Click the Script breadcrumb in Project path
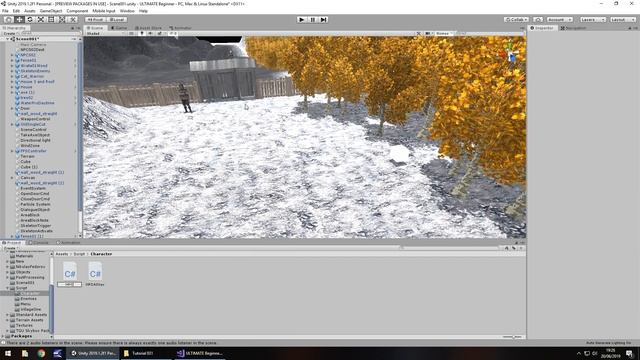The height and width of the screenshot is (360, 640). (x=79, y=254)
